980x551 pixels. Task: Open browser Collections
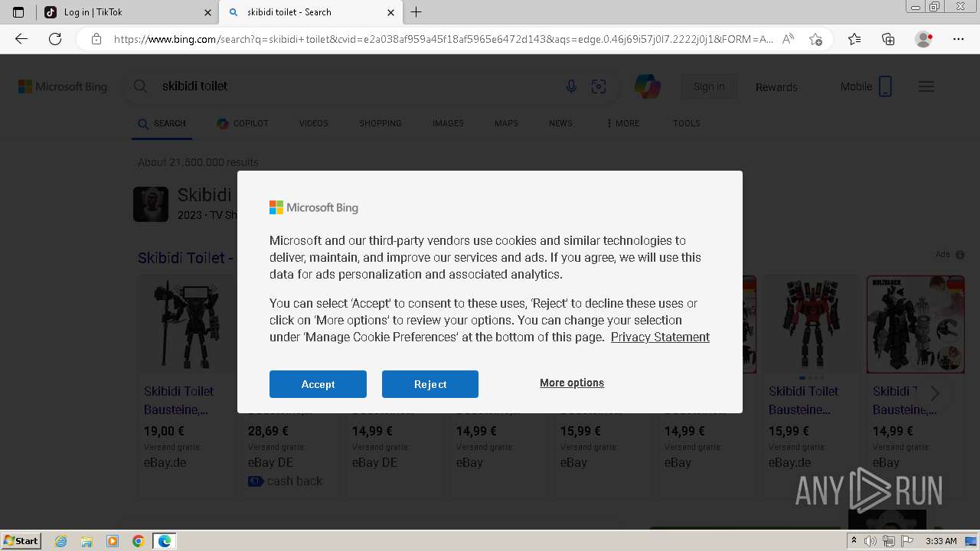pos(888,39)
